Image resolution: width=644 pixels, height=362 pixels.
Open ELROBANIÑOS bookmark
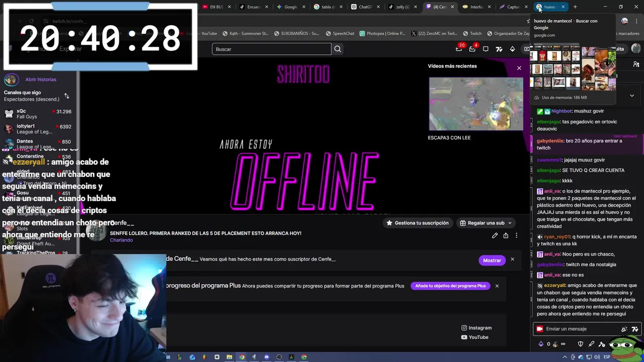[297, 34]
